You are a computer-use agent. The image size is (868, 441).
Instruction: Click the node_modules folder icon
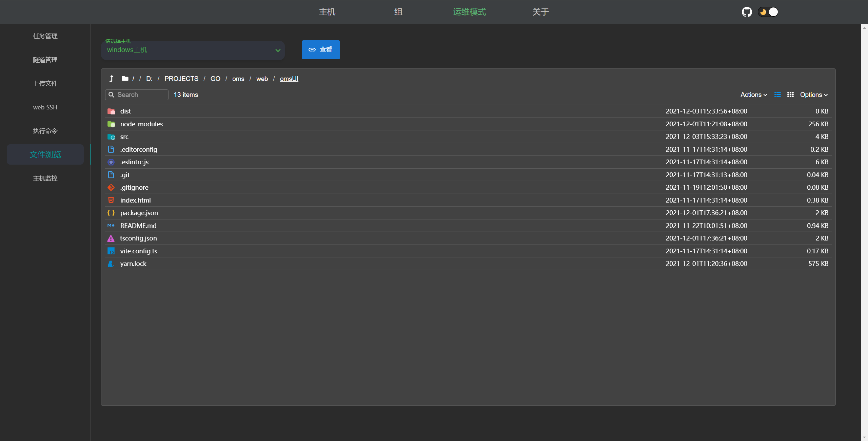click(111, 124)
